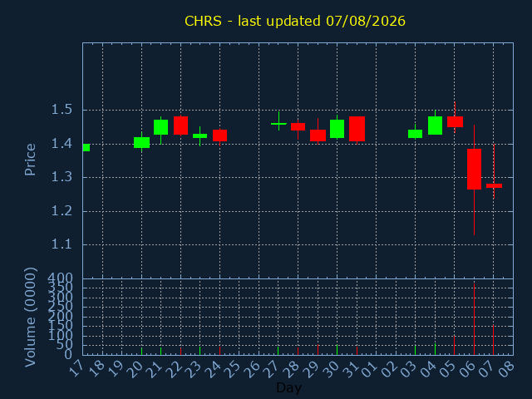Click the red candlestick on day 31
This screenshot has height=399, width=532.
point(357,129)
